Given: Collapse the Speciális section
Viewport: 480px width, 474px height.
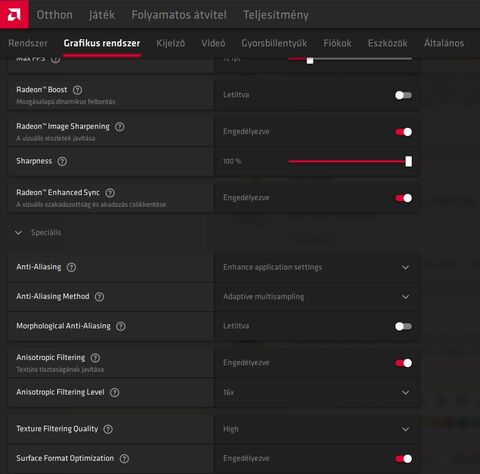Looking at the screenshot, I should (x=19, y=233).
